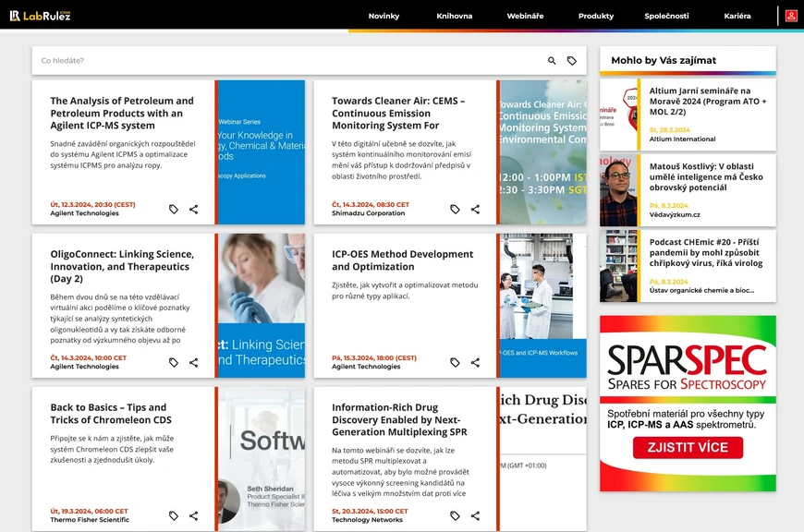
Task: Click Altium seminar thumbnail image
Action: [618, 115]
